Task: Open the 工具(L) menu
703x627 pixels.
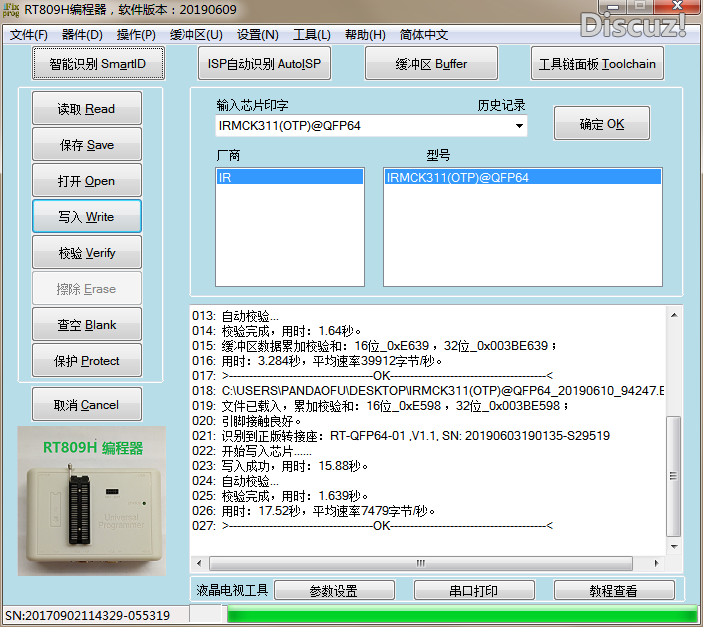Action: pyautogui.click(x=311, y=35)
